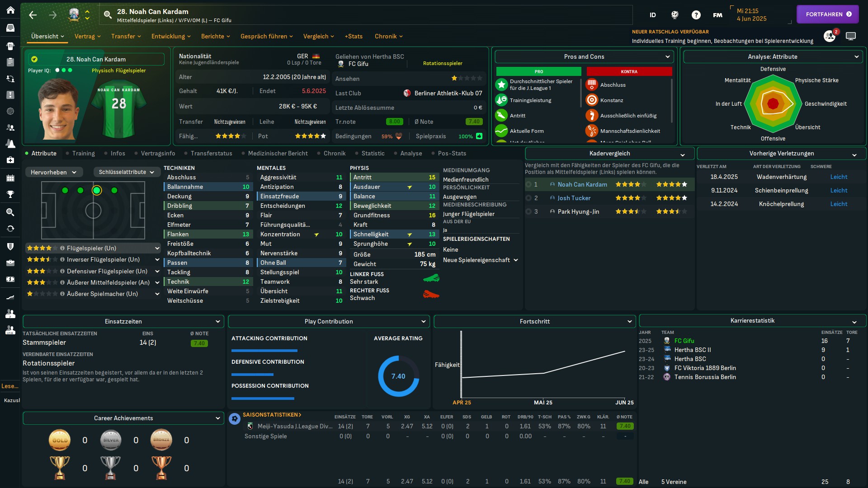Viewport: 868px width, 488px height.
Task: Open the football notifications icon with badge
Action: click(x=830, y=36)
